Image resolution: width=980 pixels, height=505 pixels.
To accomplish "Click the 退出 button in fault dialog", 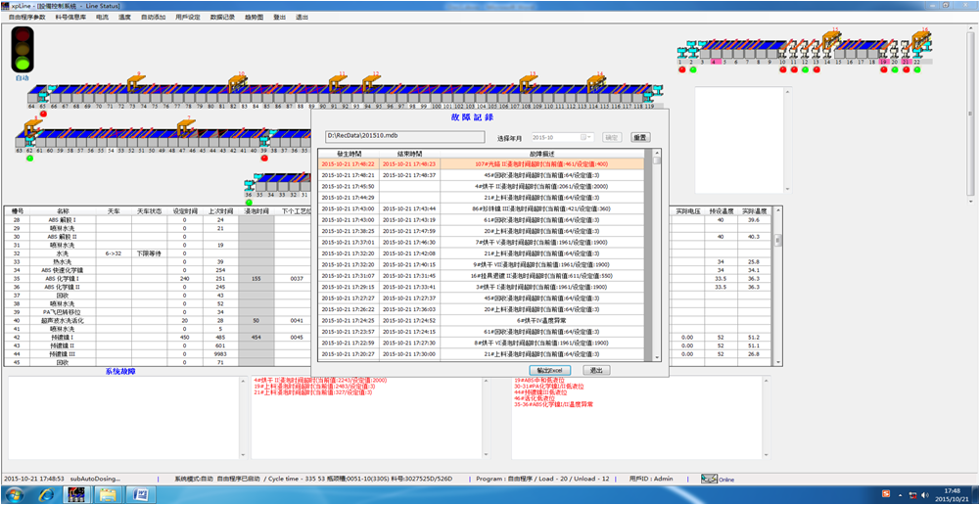I will click(x=593, y=370).
